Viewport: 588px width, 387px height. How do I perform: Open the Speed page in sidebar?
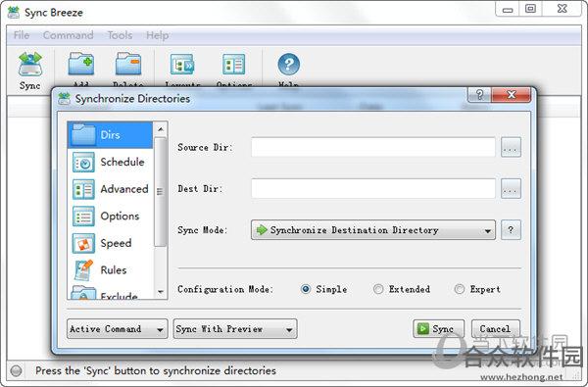click(x=110, y=243)
